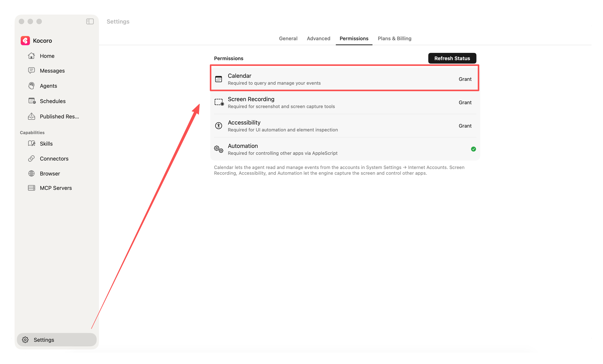
Task: Click the Automation gears icon
Action: click(x=218, y=149)
